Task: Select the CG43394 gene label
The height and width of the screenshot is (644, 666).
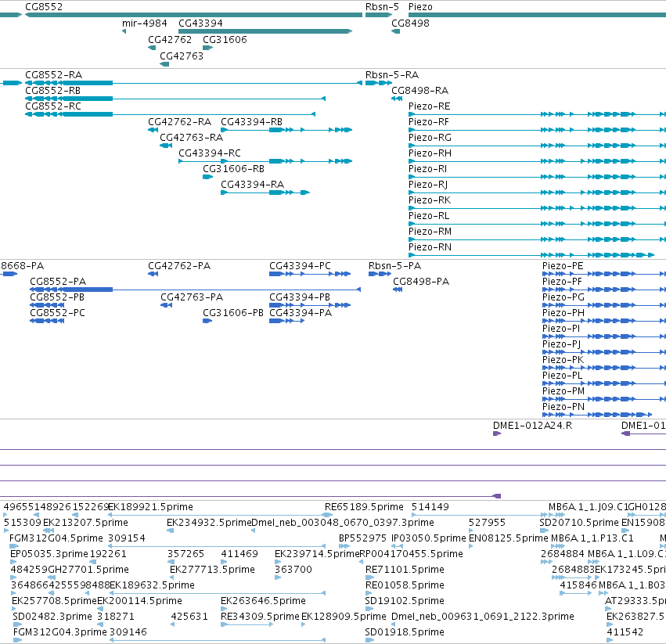Action: pos(200,23)
